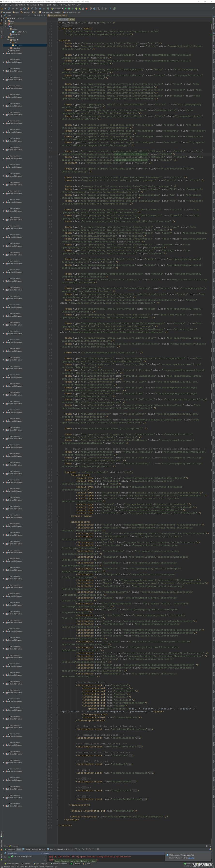Click the Debug bug icon in toolbar
This screenshot has height=868, width=215.
[x=69, y=8]
